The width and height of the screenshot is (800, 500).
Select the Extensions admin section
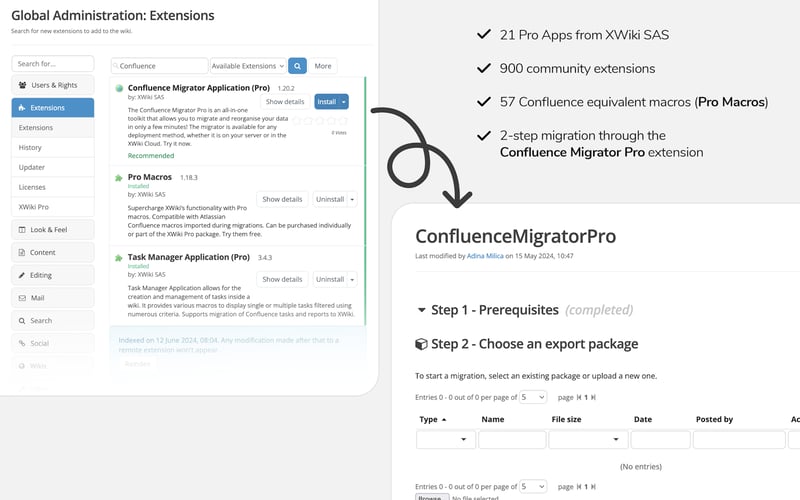tap(53, 108)
